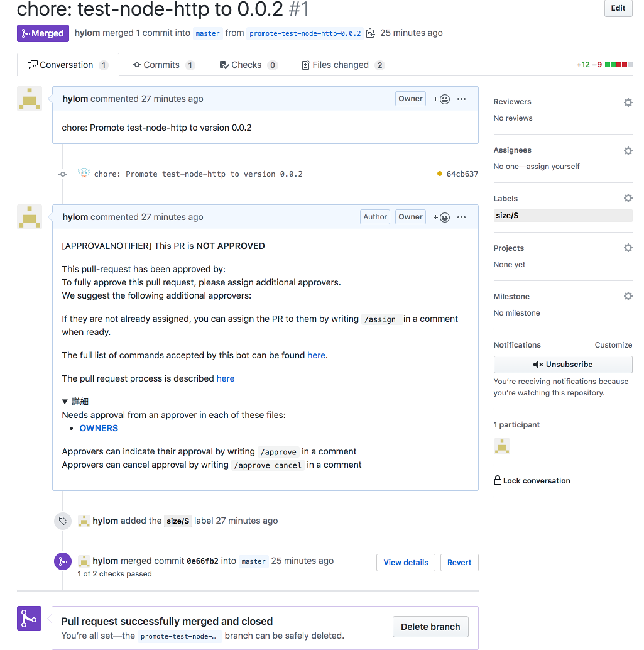Viewport: 644px width, 650px height.
Task: Open the Projects gear settings
Action: point(628,248)
